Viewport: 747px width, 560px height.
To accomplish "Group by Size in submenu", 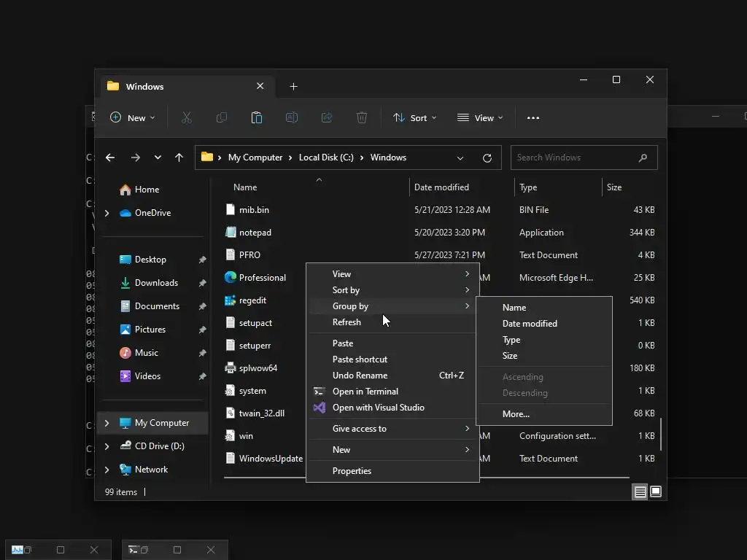I will [x=544, y=356].
